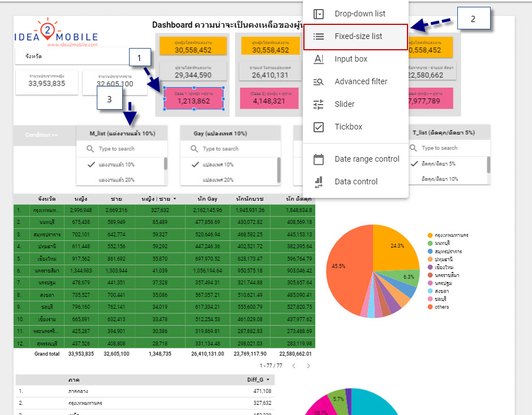The width and height of the screenshot is (532, 415).
Task: Uncheck แปลงเพศ 10% in the Gay list
Action: click(x=195, y=165)
